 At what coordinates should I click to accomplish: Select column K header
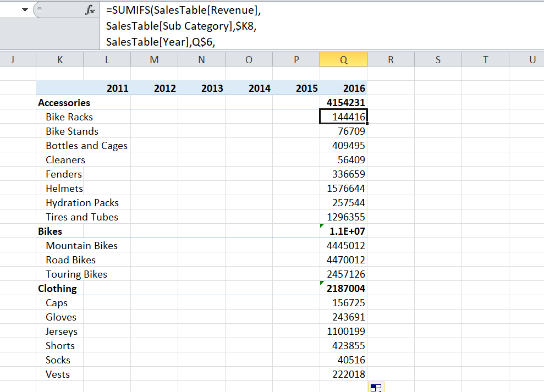[x=59, y=60]
